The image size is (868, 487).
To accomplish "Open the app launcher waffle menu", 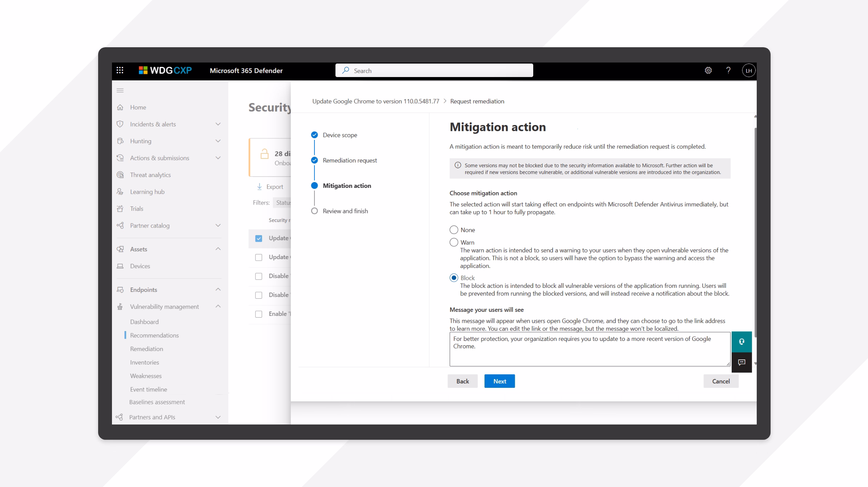I will [120, 70].
